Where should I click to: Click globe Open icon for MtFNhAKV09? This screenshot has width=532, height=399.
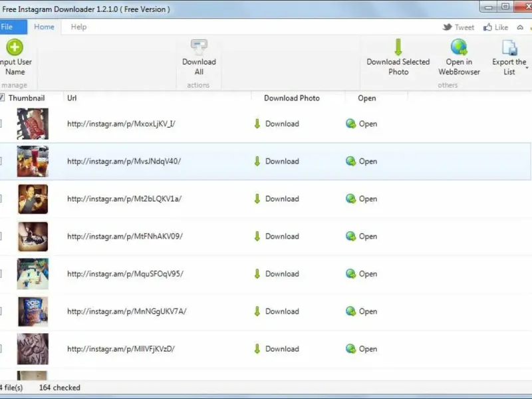[351, 236]
